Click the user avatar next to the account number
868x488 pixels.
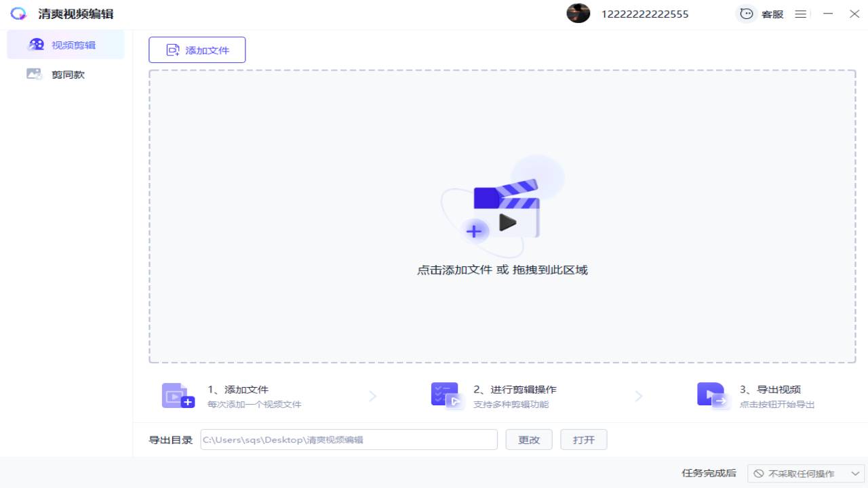tap(578, 13)
